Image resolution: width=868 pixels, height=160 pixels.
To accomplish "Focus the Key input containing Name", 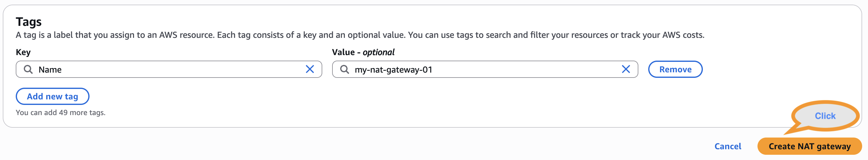I will [x=169, y=70].
